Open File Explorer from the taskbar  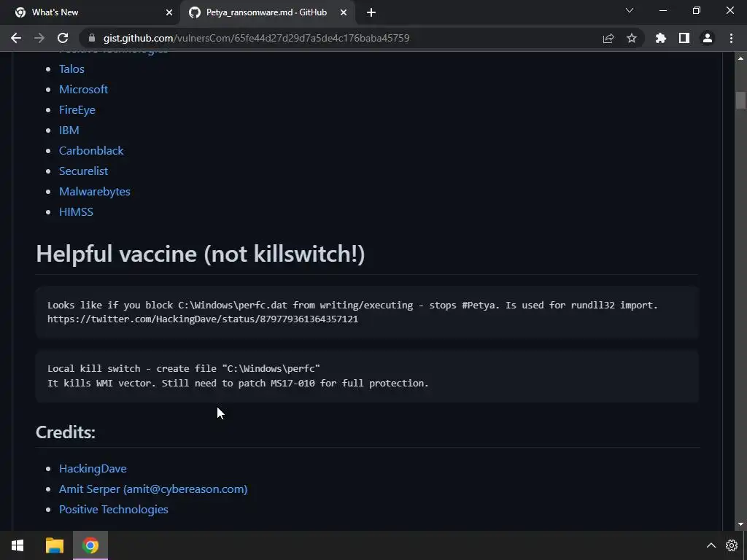coord(54,545)
